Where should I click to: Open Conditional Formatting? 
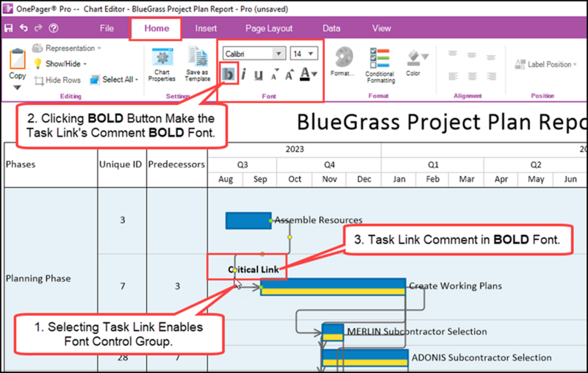[x=380, y=65]
